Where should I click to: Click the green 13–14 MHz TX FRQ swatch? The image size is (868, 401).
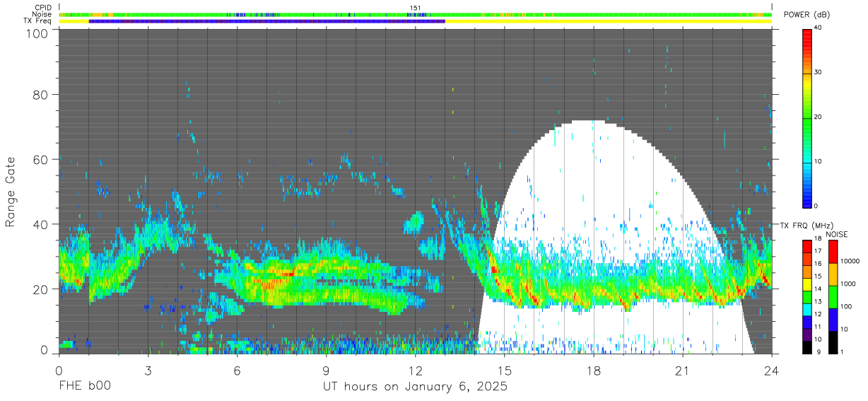(807, 296)
